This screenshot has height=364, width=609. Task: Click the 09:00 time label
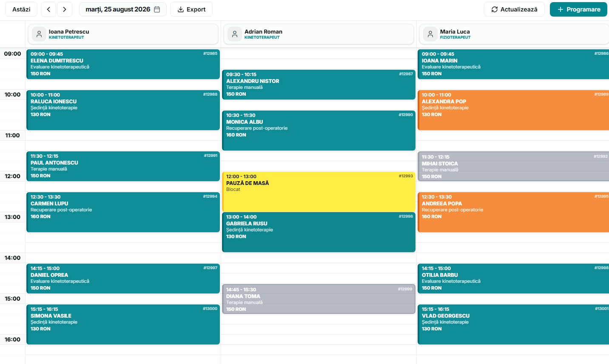[12, 54]
